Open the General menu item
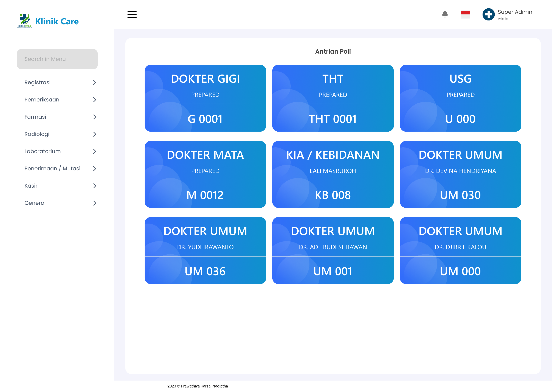This screenshot has height=392, width=552. point(35,203)
